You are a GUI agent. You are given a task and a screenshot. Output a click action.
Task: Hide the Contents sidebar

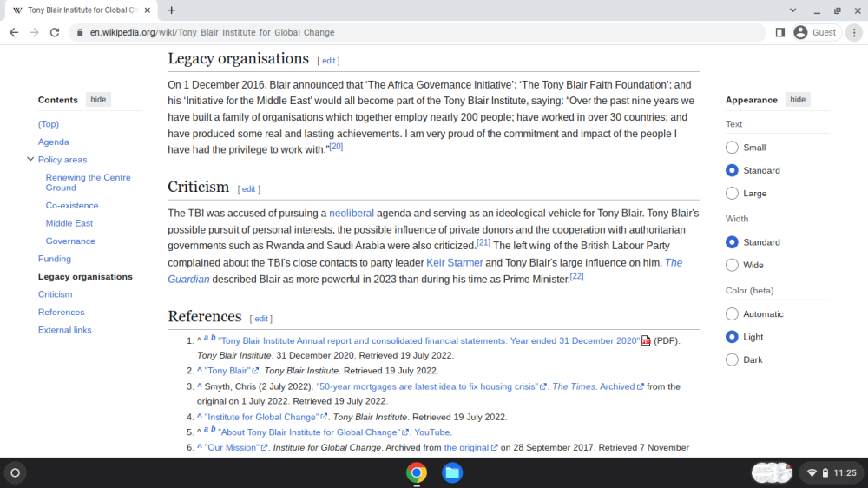pos(98,100)
